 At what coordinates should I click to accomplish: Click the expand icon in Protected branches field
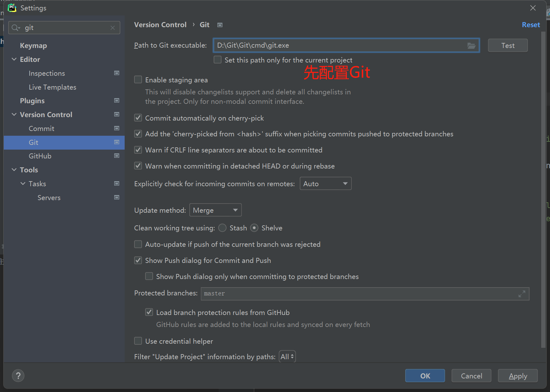point(522,294)
